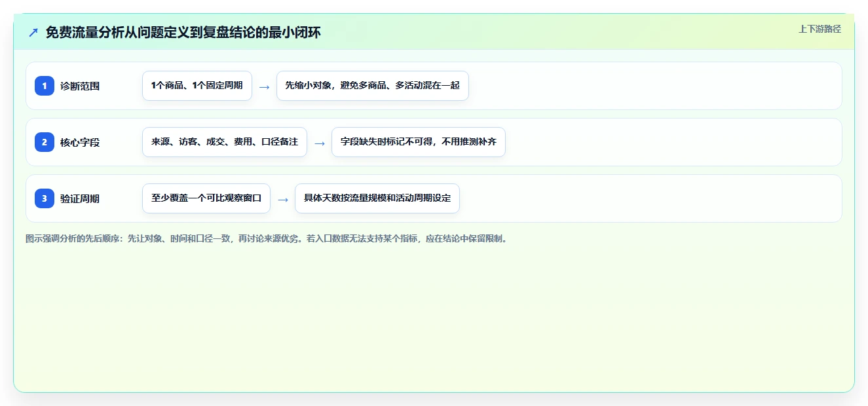Click the 来源、访客、成交、费用、口径备注 chip
The width and height of the screenshot is (868, 406).
coord(225,142)
